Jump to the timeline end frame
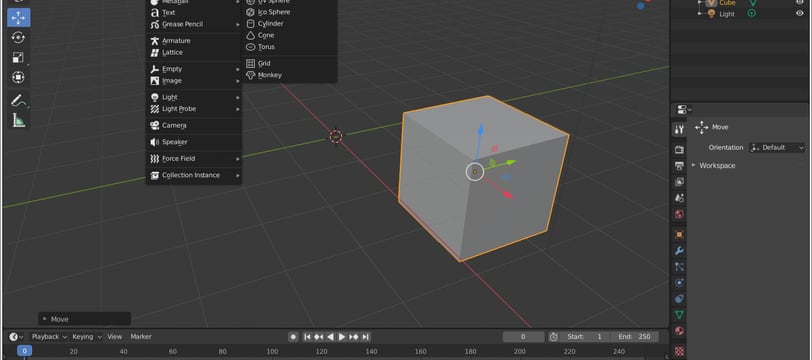Viewport: 812px width, 360px height. click(366, 337)
